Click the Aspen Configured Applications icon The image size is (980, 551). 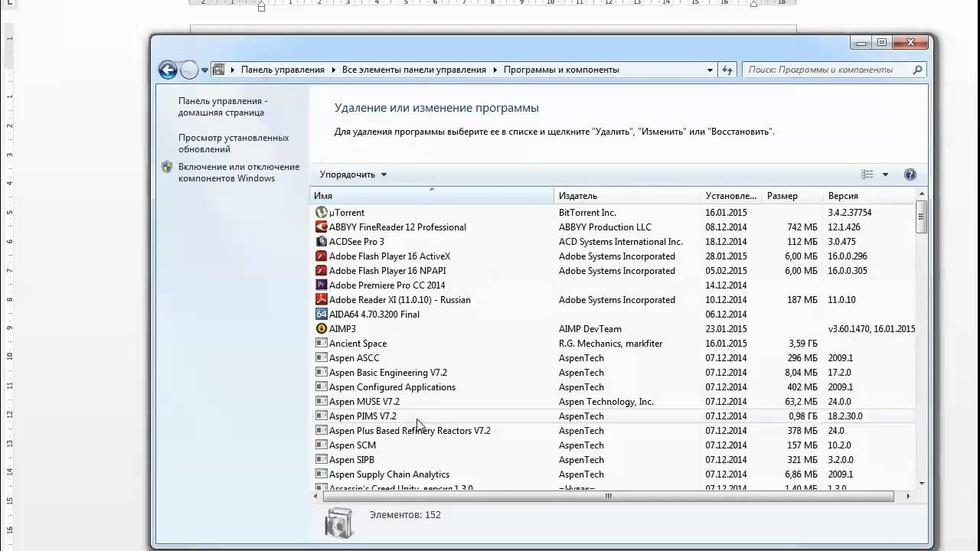(322, 386)
